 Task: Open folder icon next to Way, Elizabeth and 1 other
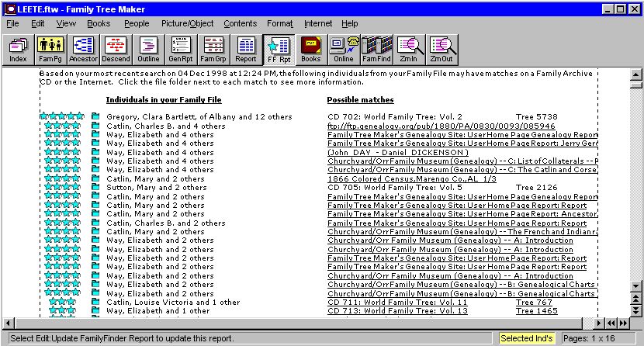pyautogui.click(x=95, y=311)
